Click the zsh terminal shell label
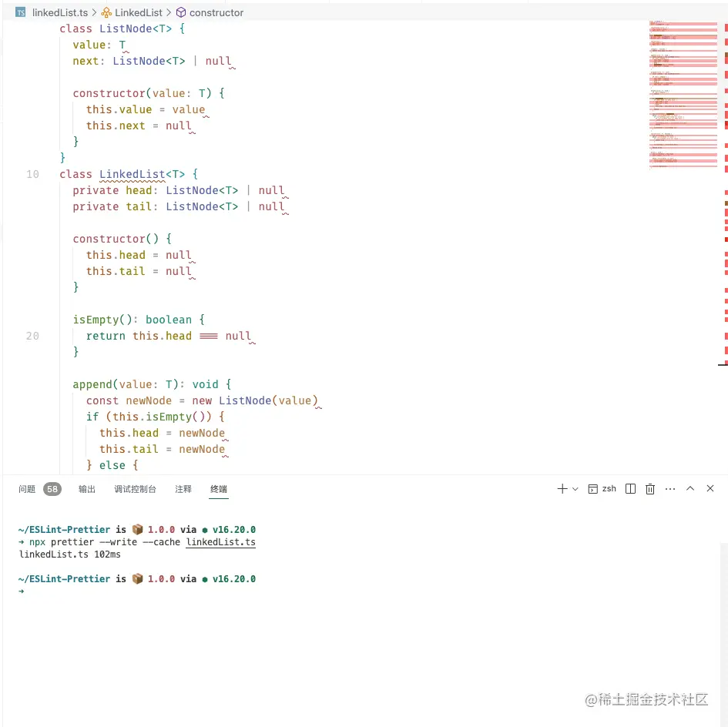 (609, 488)
